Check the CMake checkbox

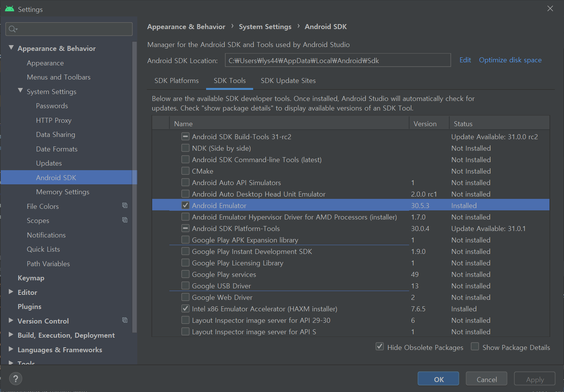[x=185, y=171]
